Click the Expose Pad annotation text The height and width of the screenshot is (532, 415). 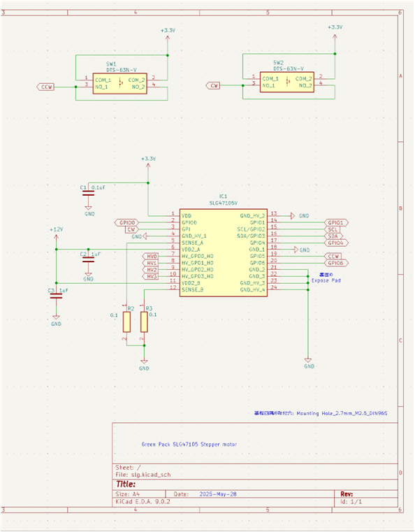click(326, 280)
